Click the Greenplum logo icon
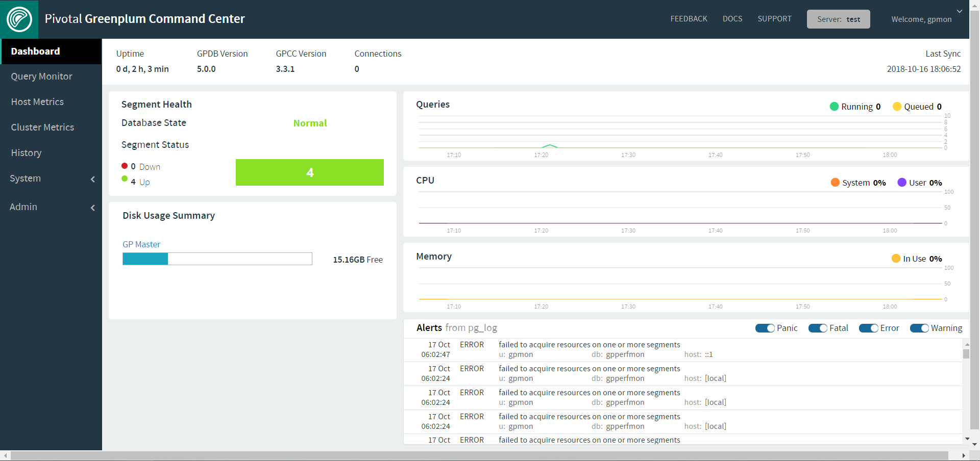980x461 pixels. (19, 19)
